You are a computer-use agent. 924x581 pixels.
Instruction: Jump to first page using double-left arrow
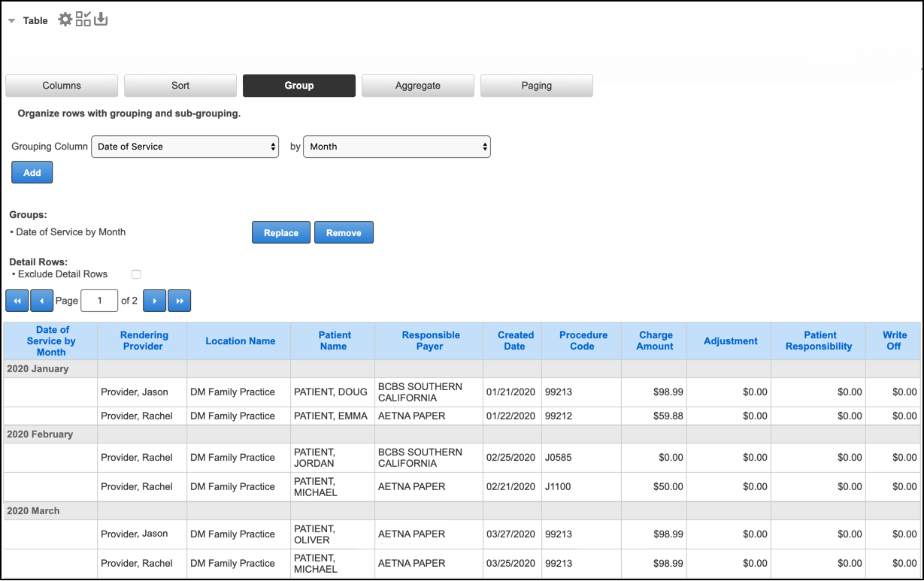coord(17,301)
